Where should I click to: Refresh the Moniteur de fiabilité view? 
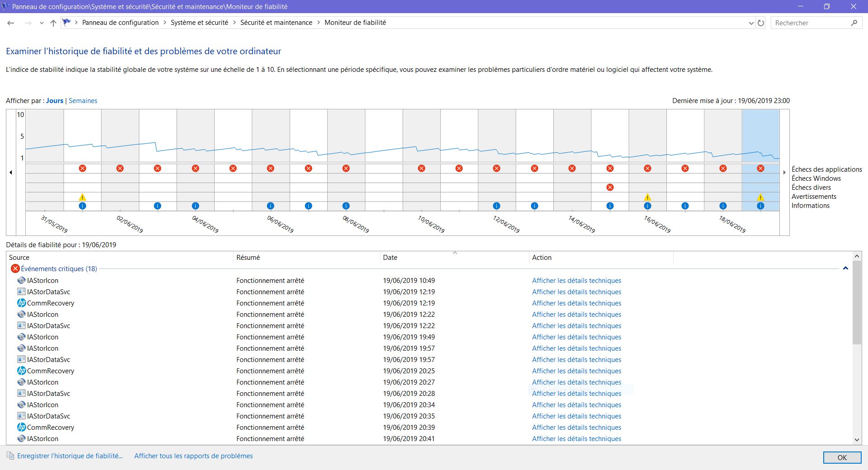[x=761, y=23]
